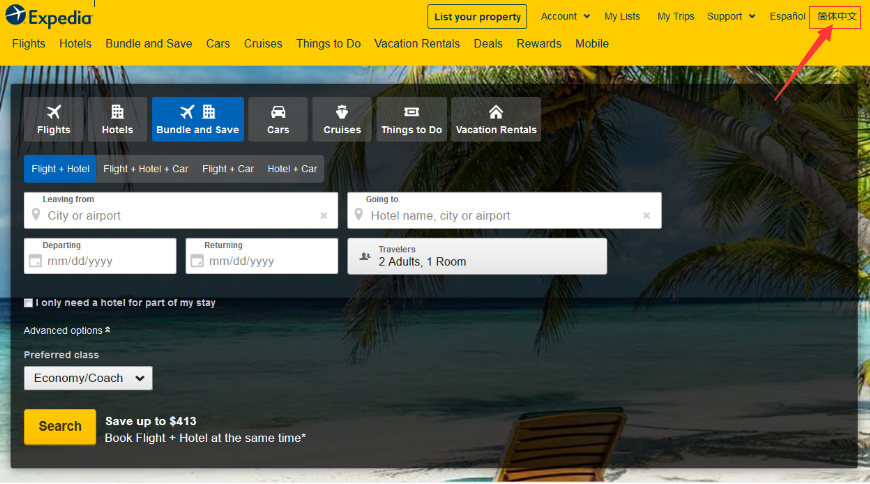Click the Going to hotel name field
Screen dimensions: 870x484
tap(504, 210)
